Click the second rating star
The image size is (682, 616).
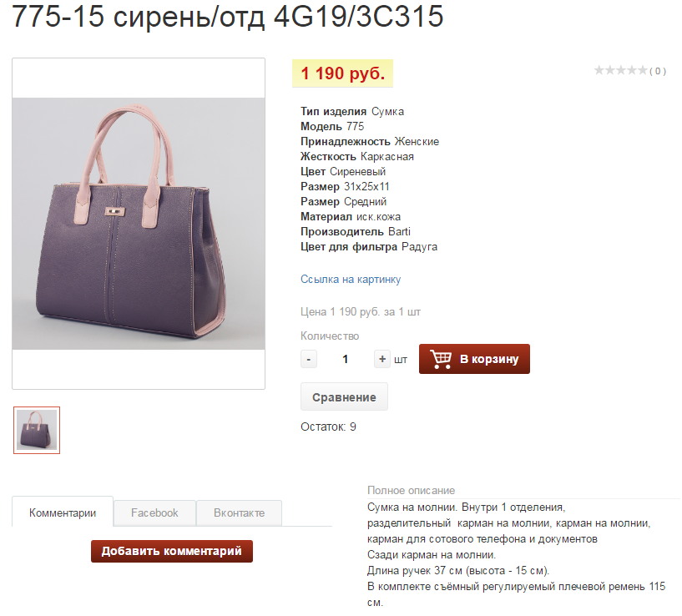(x=610, y=70)
